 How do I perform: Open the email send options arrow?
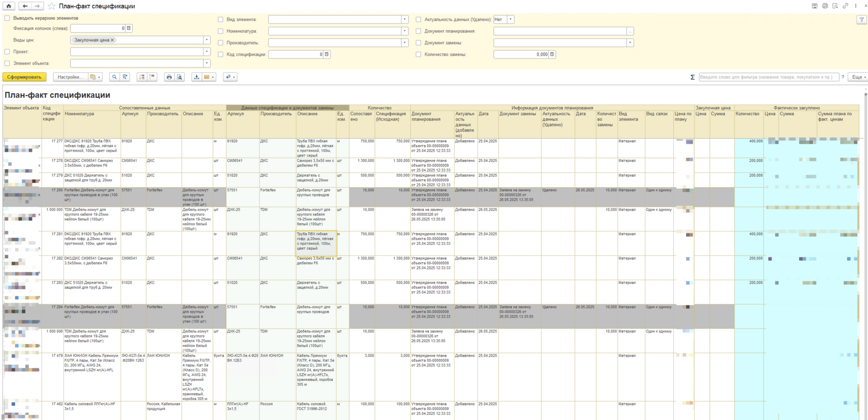[213, 77]
